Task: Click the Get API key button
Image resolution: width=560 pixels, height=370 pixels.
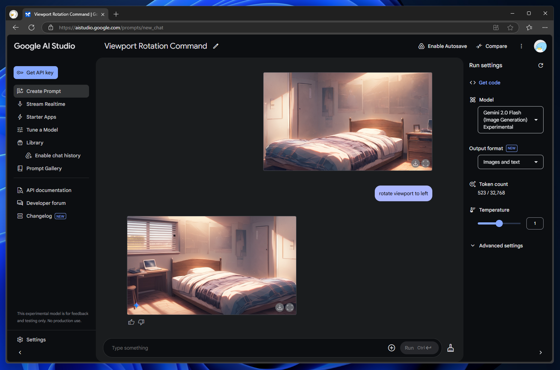Action: point(36,72)
